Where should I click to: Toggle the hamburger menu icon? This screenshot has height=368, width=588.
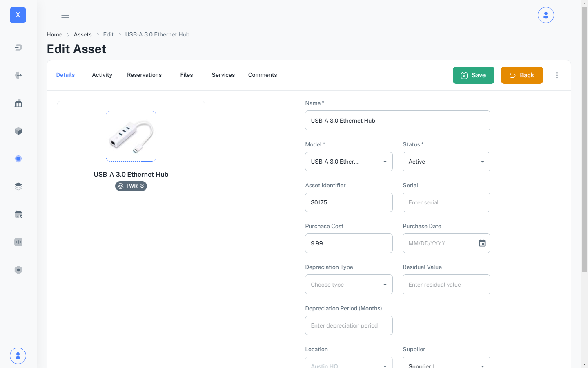[x=65, y=15]
